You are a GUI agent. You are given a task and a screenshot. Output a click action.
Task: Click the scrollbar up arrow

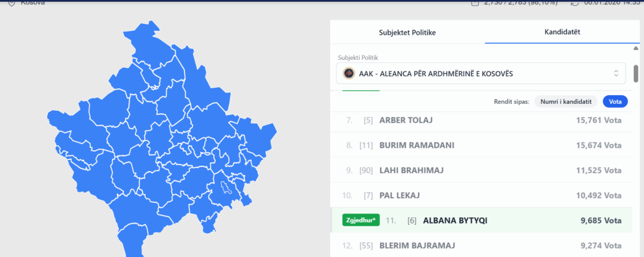(x=636, y=49)
